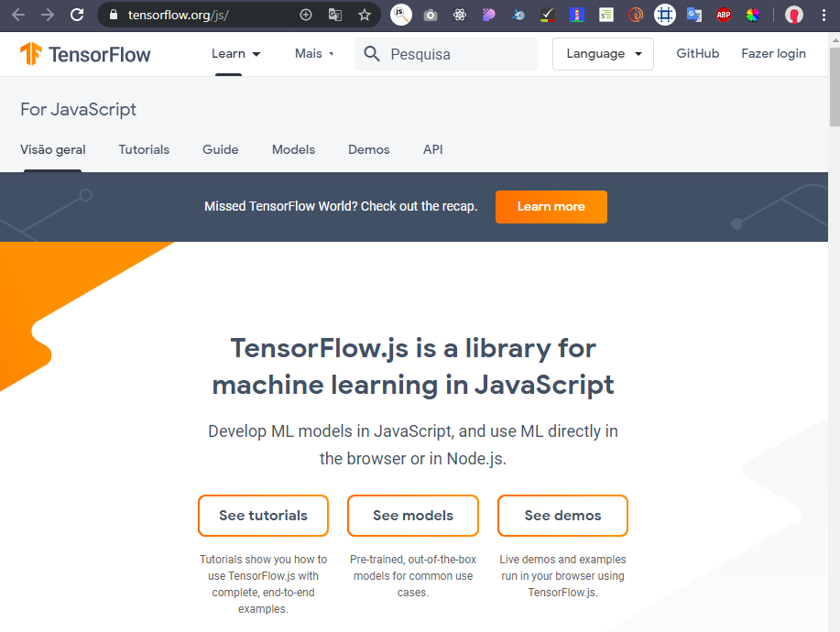Screen dimensions: 840x632
Task: Click the scrollbar up arrow
Action: click(835, 39)
